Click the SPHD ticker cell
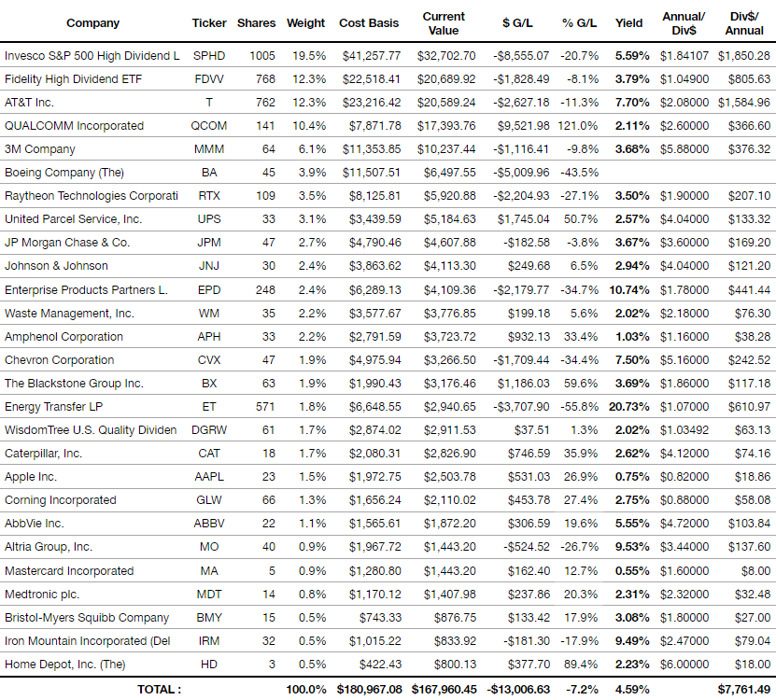This screenshot has height=700, width=776. point(209,56)
